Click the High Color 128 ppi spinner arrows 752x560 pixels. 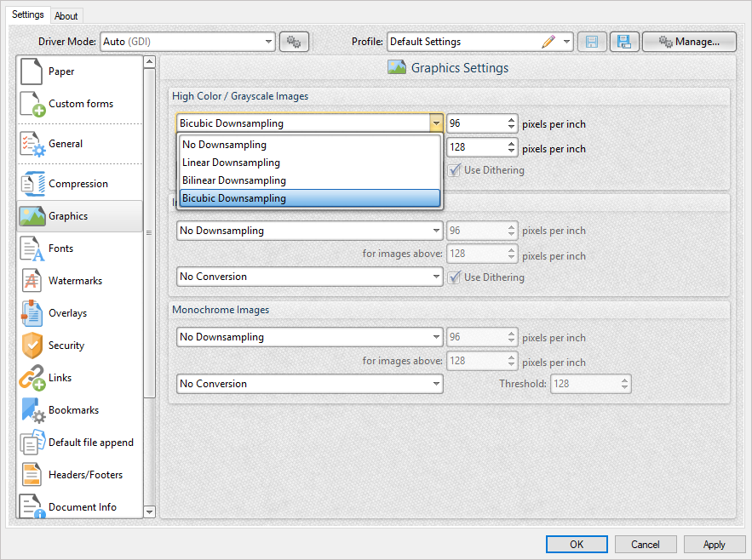[x=512, y=147]
